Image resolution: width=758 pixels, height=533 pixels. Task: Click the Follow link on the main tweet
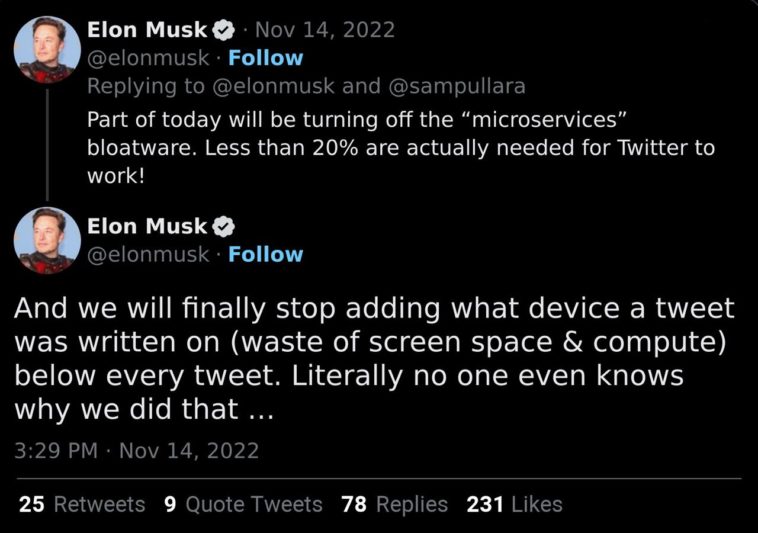point(265,254)
